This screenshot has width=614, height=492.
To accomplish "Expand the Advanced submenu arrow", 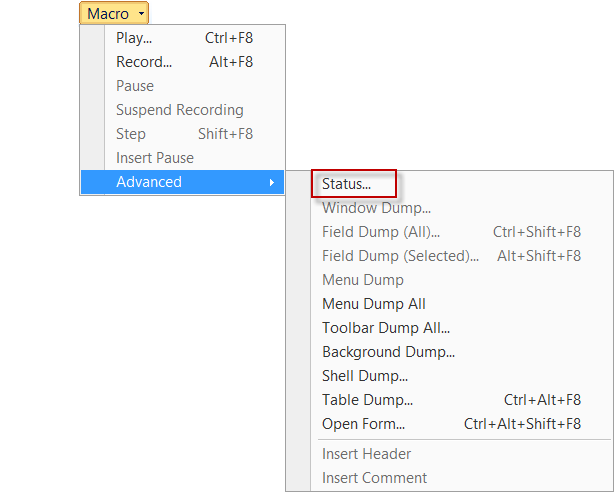I will 271,182.
